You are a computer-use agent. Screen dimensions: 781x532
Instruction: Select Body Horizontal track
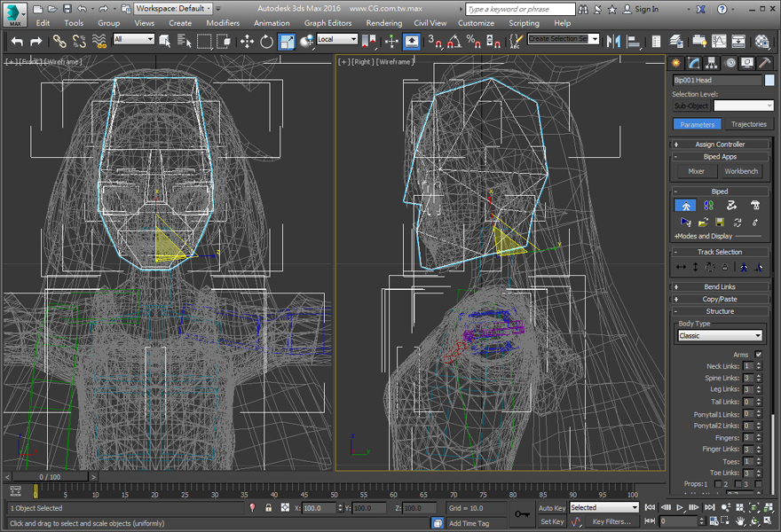(x=681, y=267)
